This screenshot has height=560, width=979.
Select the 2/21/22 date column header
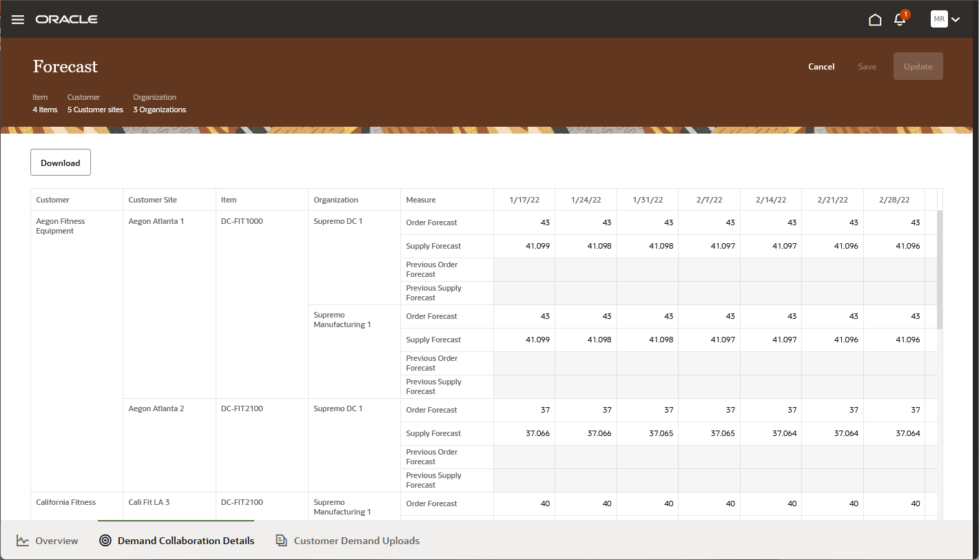pyautogui.click(x=833, y=200)
